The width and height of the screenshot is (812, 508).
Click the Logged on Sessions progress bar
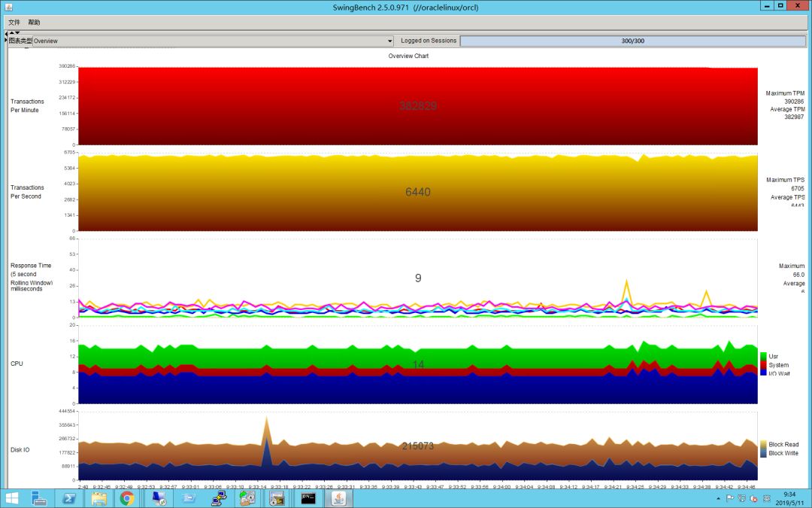[x=632, y=41]
